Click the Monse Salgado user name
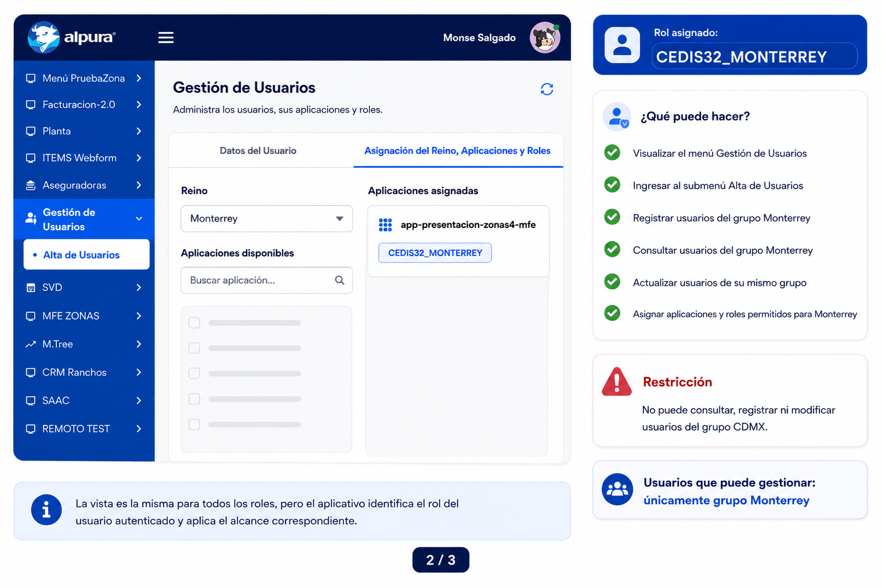 (x=479, y=38)
